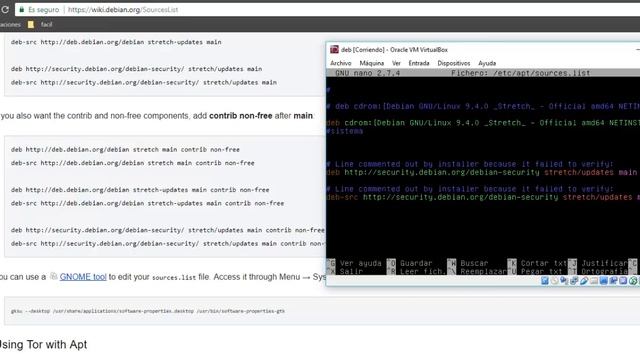
Task: Click wiki line 'deb http://security.debian.org/debian-security/ stretch/updates main'
Action: (x=136, y=69)
